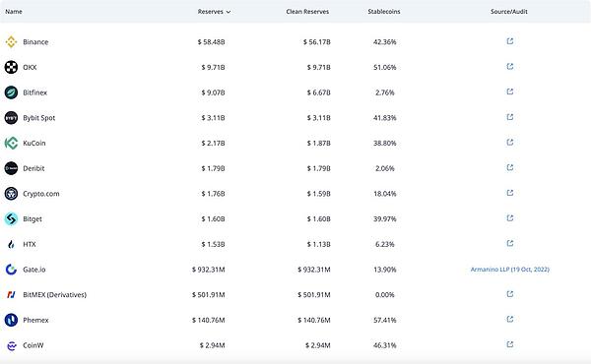Open KuCoin external source icon
Viewport: 591px width, 364px height.
(x=509, y=143)
